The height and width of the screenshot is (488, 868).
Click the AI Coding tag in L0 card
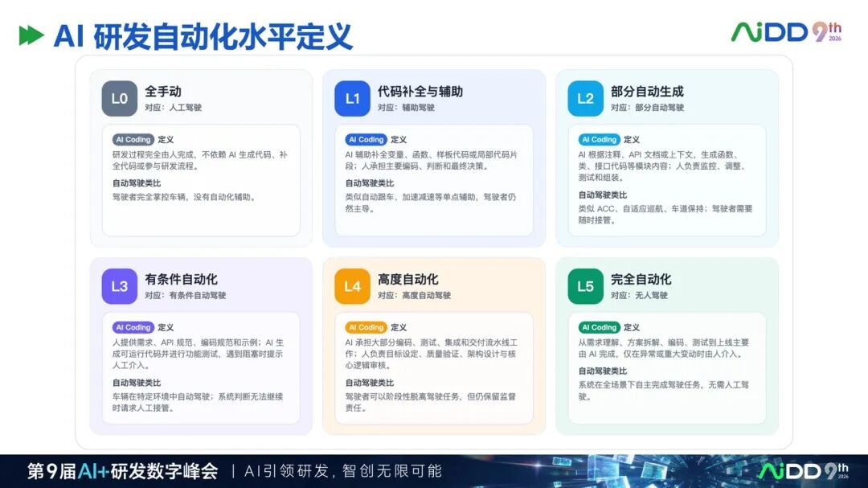click(133, 140)
